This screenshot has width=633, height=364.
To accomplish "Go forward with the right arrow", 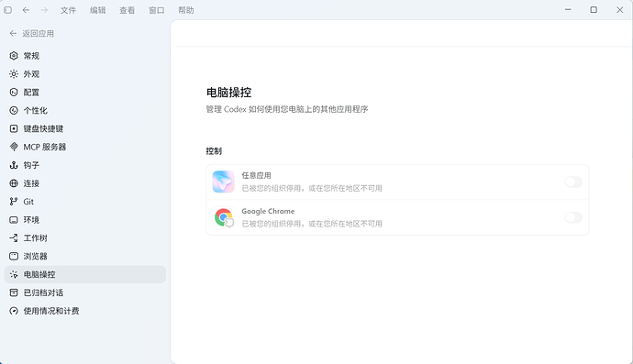I will coord(44,10).
